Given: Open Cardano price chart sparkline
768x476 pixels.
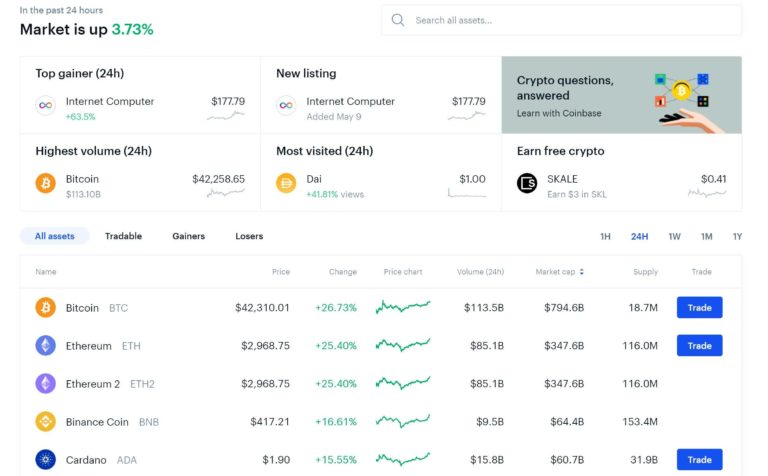Looking at the screenshot, I should point(403,459).
